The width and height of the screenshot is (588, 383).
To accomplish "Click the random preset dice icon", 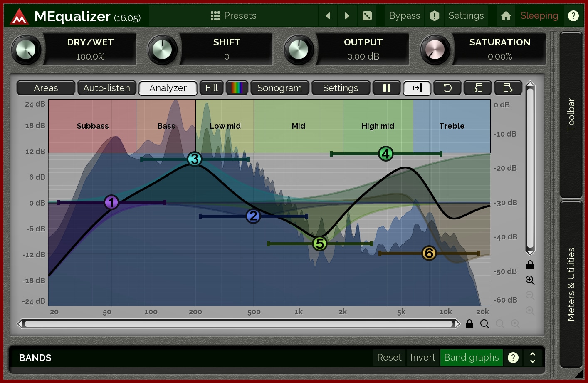I will click(x=367, y=16).
